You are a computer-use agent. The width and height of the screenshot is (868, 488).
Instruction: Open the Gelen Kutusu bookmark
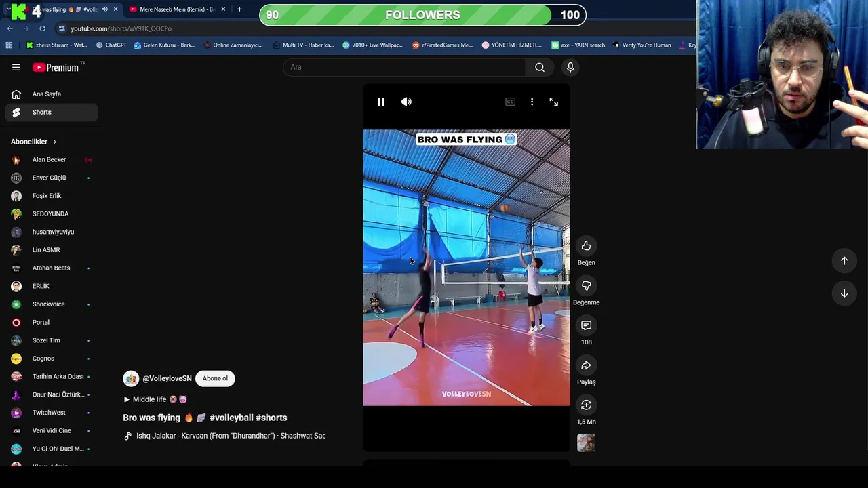coord(164,45)
